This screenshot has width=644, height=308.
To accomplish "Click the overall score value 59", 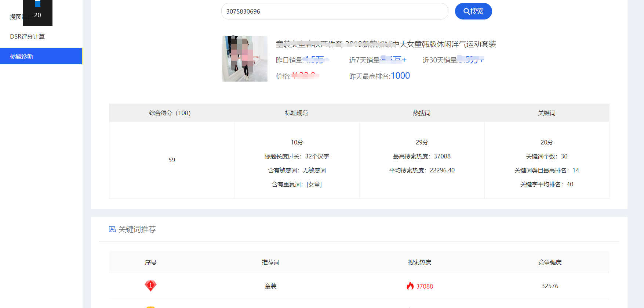I will click(x=172, y=160).
